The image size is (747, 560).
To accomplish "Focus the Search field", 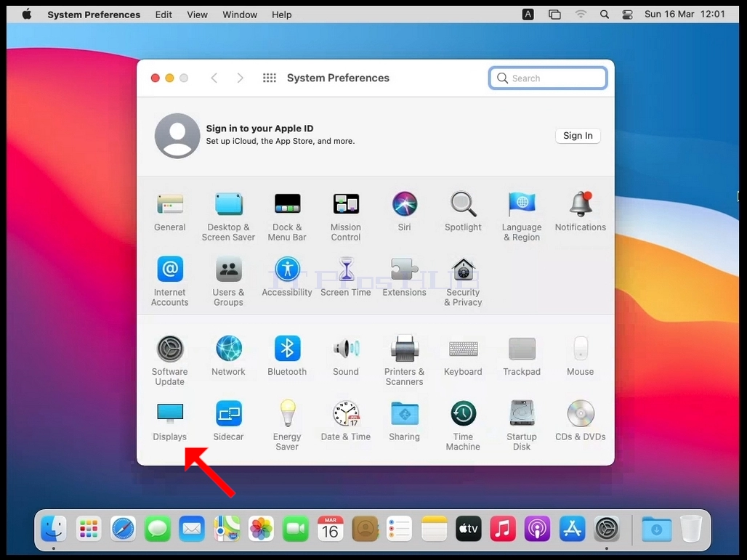I will (x=548, y=78).
